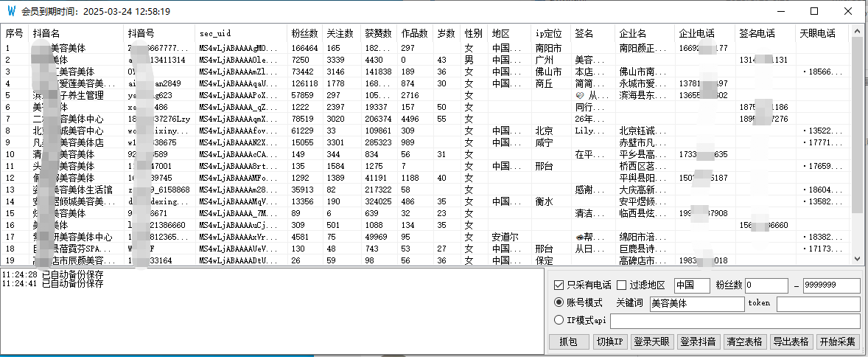Click the filter region field showing 中国
This screenshot has height=357, width=868.
click(692, 285)
